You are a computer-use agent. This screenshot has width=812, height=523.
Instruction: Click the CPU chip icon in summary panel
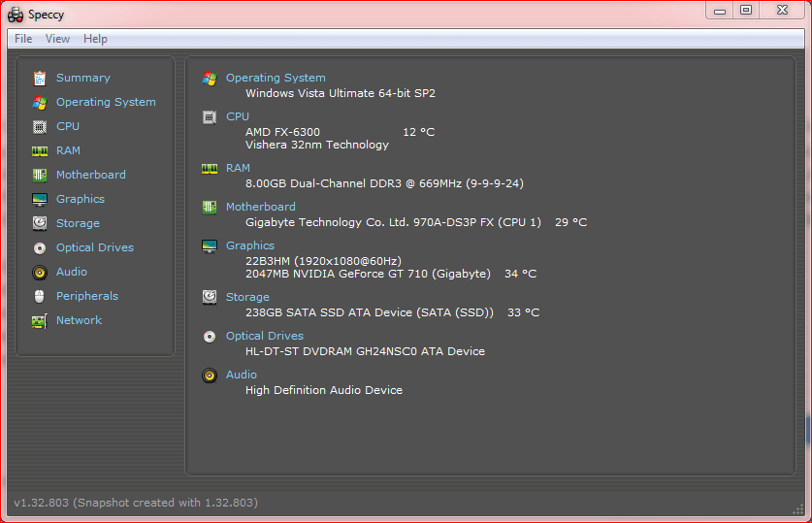[x=210, y=117]
